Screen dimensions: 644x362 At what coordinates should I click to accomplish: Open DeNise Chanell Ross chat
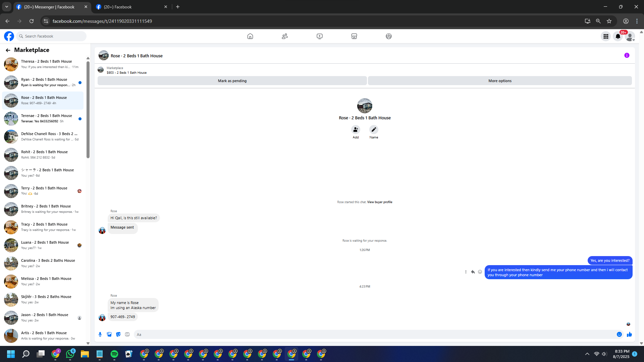point(43,137)
